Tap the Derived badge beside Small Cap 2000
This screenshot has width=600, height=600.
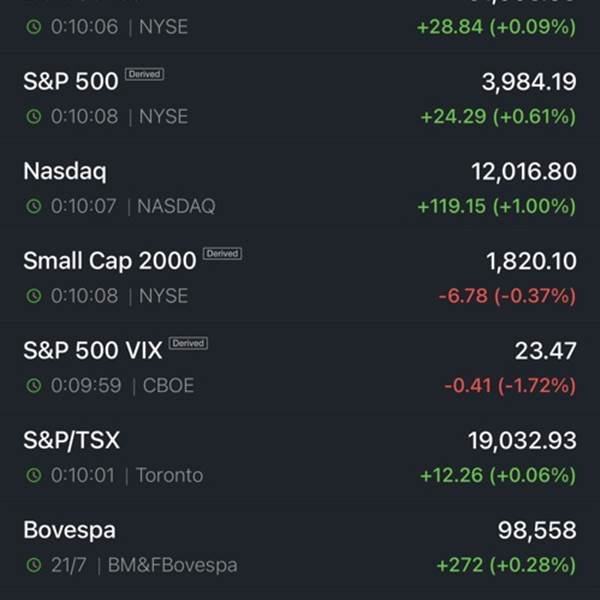coord(222,254)
